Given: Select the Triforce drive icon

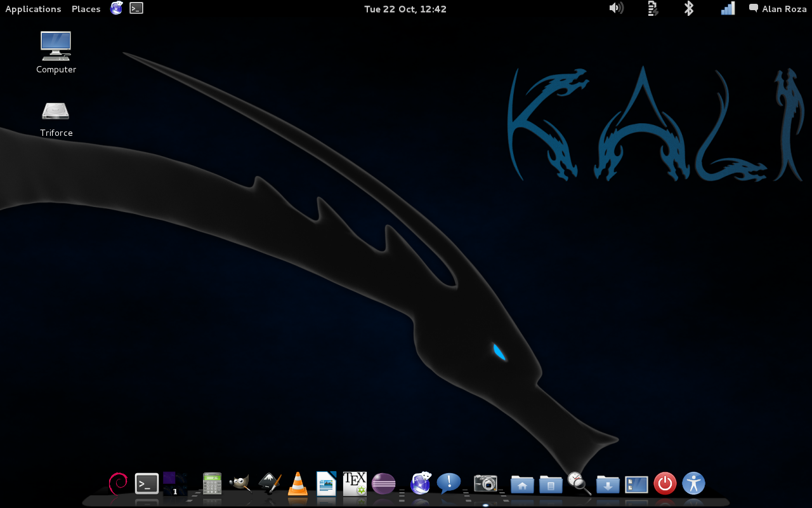Looking at the screenshot, I should tap(56, 118).
